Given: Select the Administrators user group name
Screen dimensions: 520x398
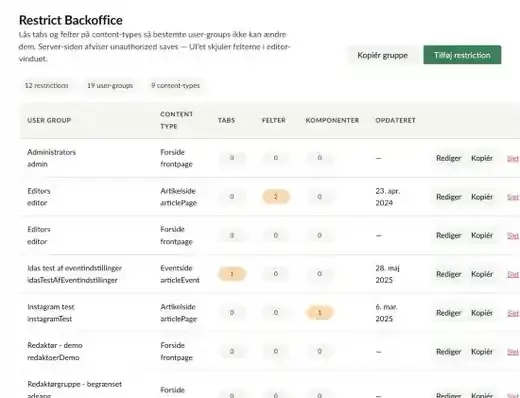Looking at the screenshot, I should [x=52, y=152].
